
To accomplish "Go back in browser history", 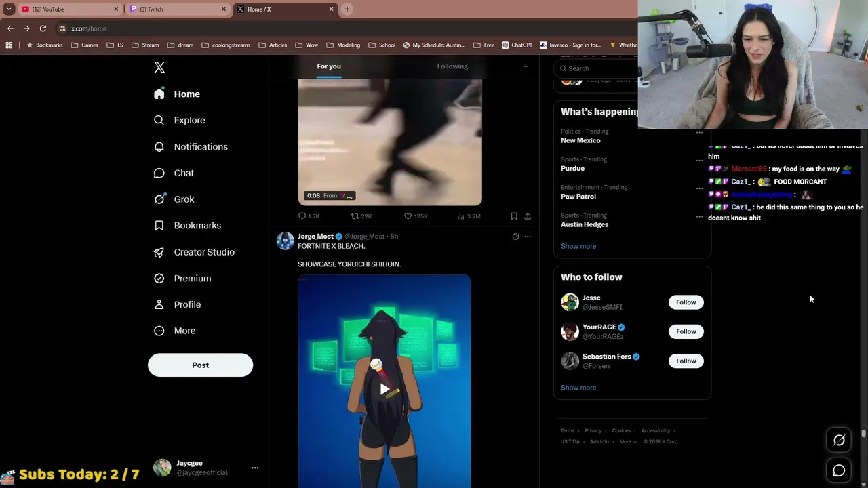I will point(10,28).
